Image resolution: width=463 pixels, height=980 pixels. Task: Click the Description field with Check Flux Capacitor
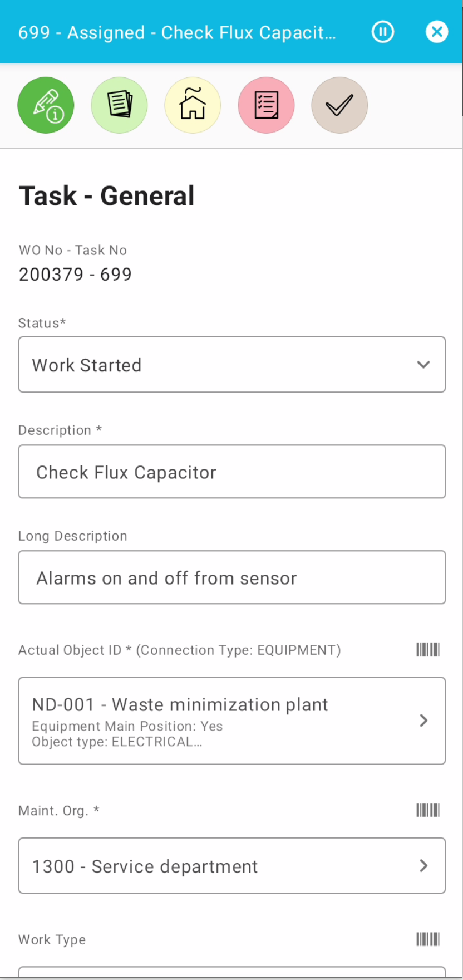click(x=231, y=472)
